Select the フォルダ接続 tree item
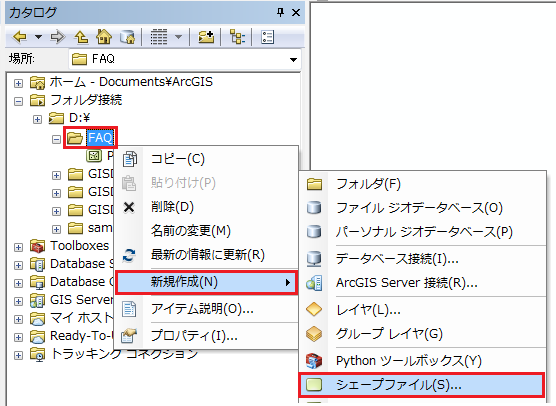Viewport: 556px width, 406px height. pyautogui.click(x=86, y=100)
